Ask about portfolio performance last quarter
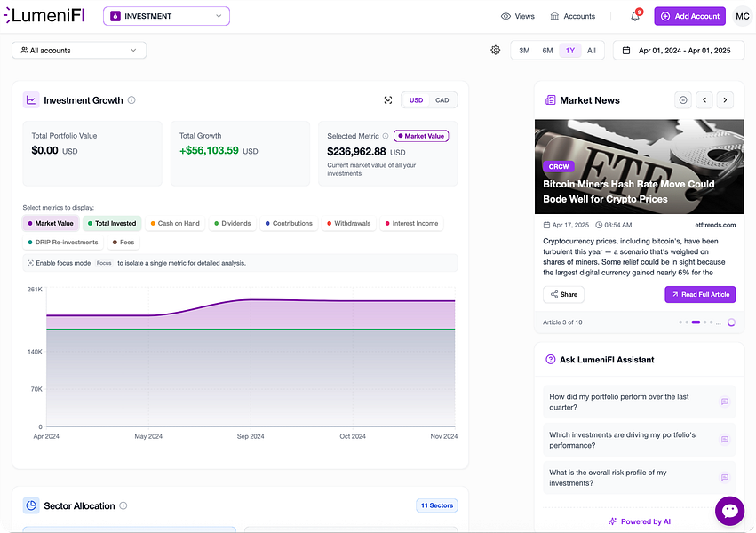Screen dimensions: 756x533 pyautogui.click(x=640, y=402)
